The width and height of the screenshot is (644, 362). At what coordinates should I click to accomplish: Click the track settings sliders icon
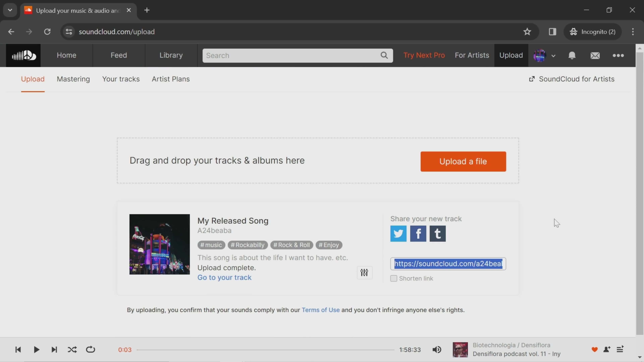364,273
